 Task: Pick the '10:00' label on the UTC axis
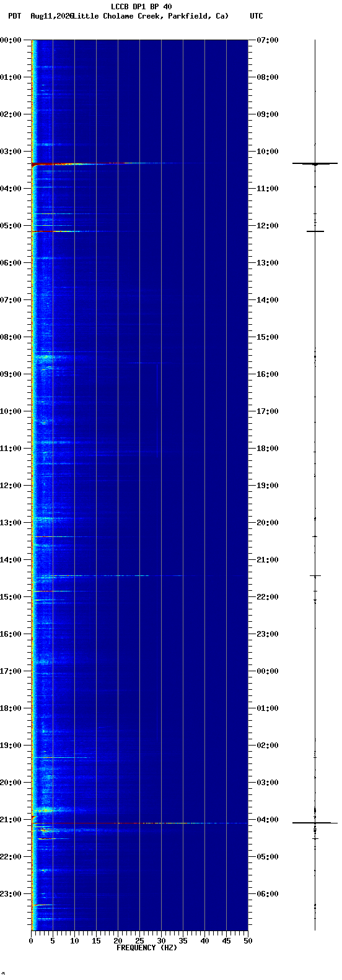[268, 152]
